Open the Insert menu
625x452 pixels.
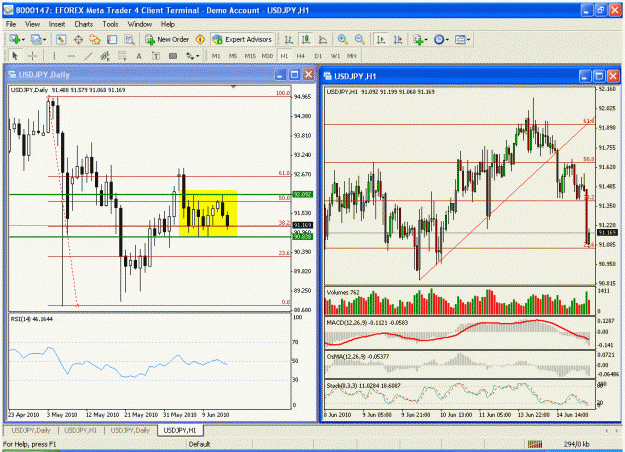coord(57,24)
